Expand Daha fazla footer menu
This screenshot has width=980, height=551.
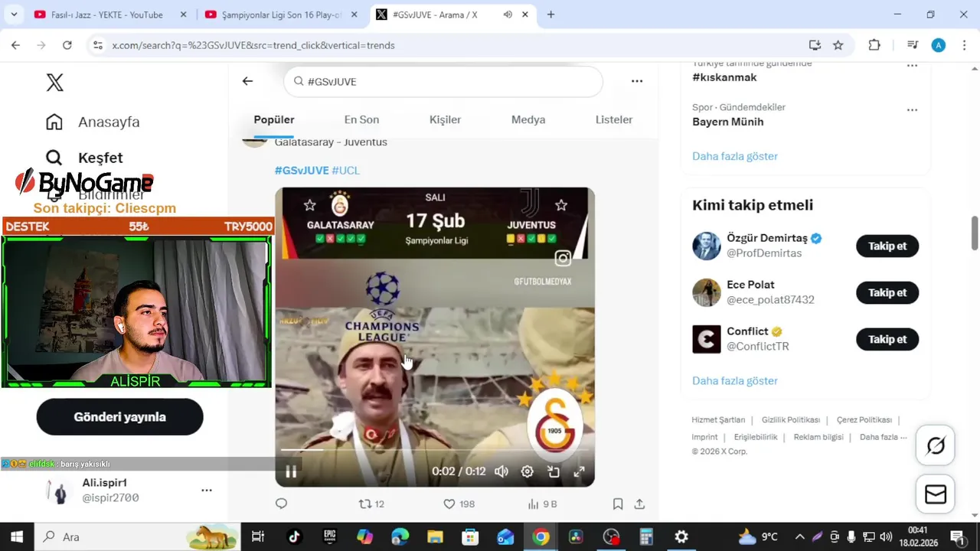pyautogui.click(x=884, y=437)
